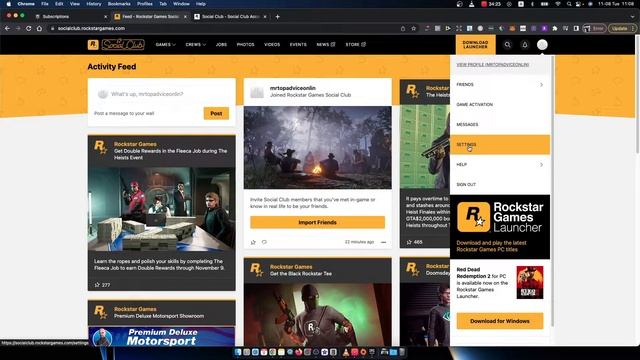This screenshot has width=640, height=360.
Task: Open Red Dead Redemption 2 cover thumbnail
Action: pos(530,282)
